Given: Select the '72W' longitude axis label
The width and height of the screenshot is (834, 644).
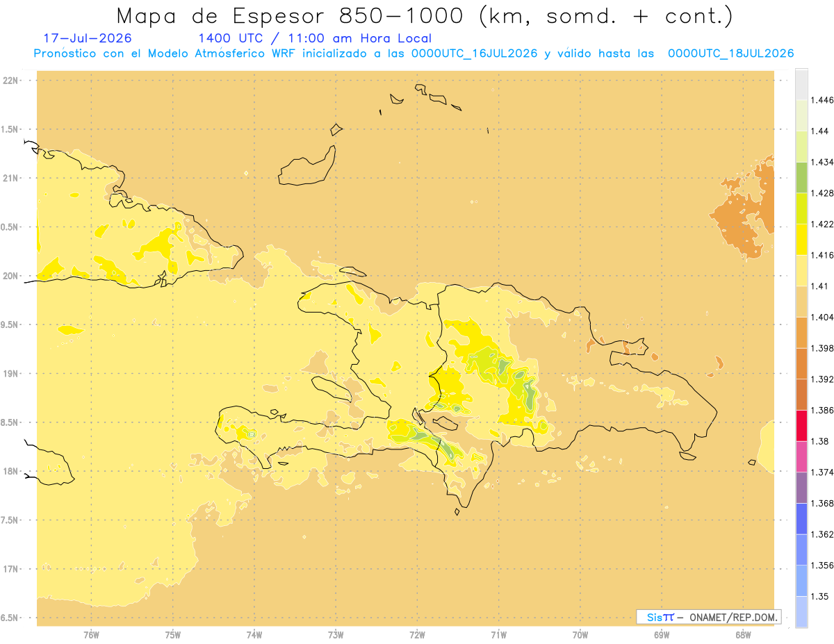Looking at the screenshot, I should coord(418,634).
